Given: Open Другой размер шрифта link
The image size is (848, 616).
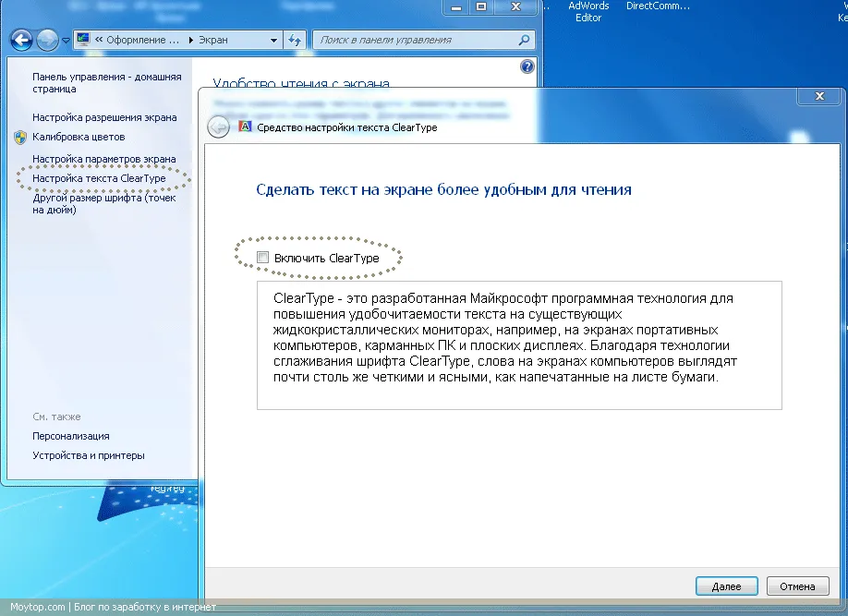Looking at the screenshot, I should [103, 204].
